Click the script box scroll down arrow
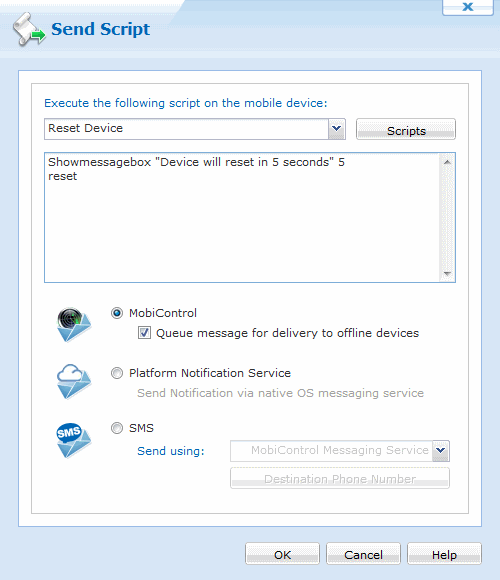Viewport: 500px width, 580px height. (447, 274)
